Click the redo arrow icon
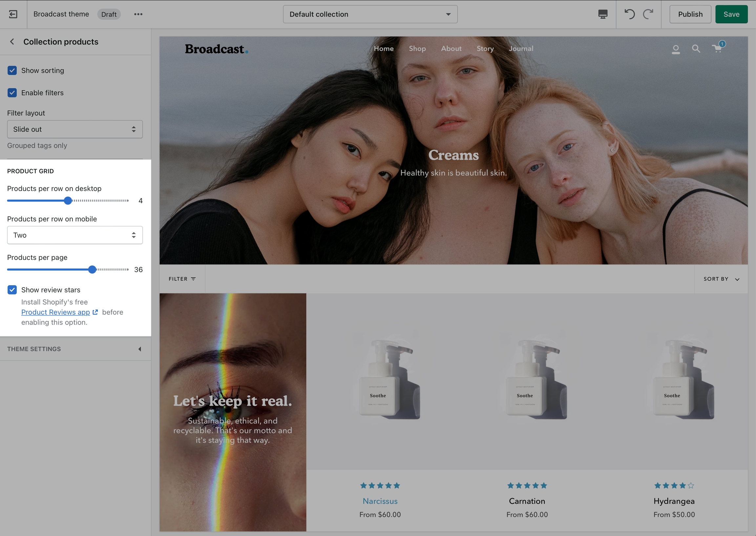 coord(648,14)
